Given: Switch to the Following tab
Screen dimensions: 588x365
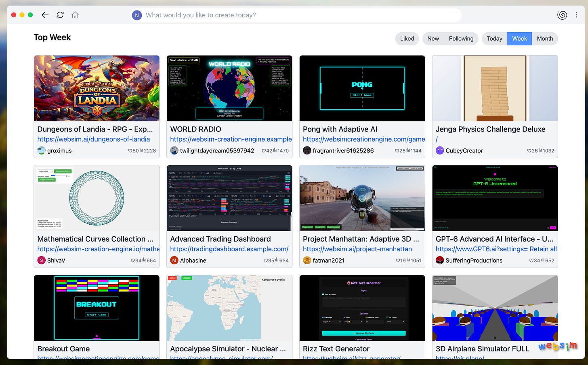Looking at the screenshot, I should click(461, 39).
